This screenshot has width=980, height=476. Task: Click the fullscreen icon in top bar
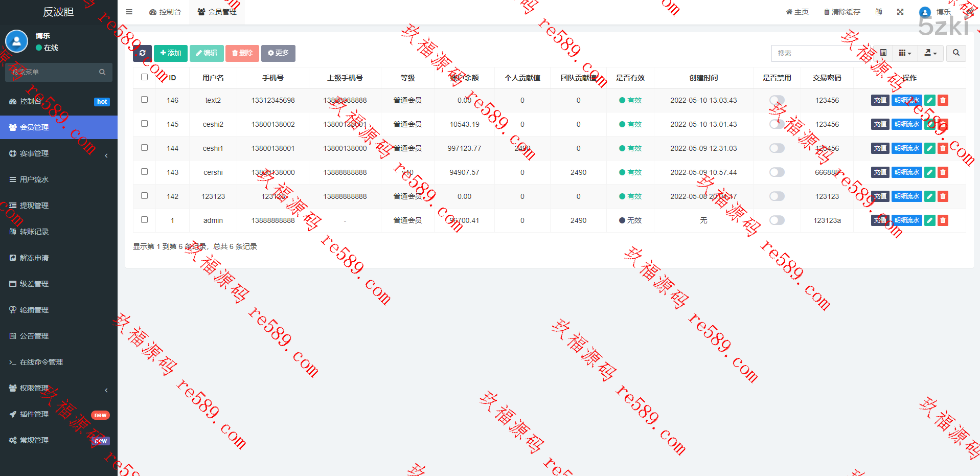click(900, 12)
